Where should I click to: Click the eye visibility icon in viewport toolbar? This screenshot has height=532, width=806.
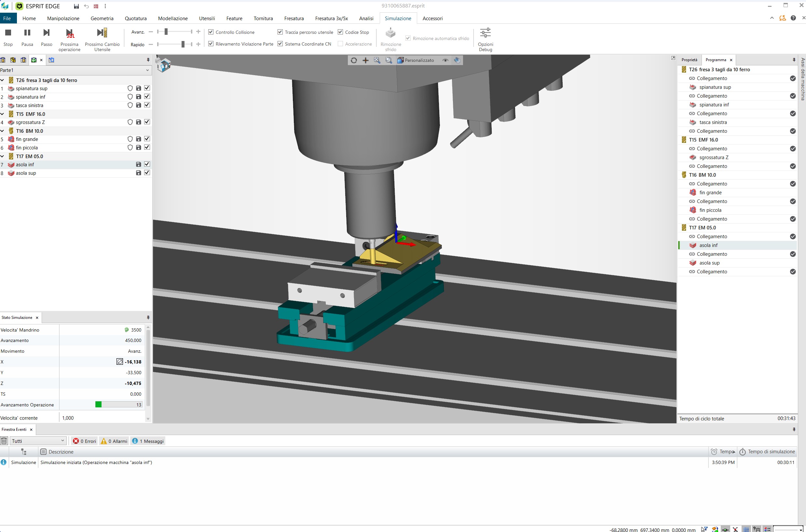445,61
